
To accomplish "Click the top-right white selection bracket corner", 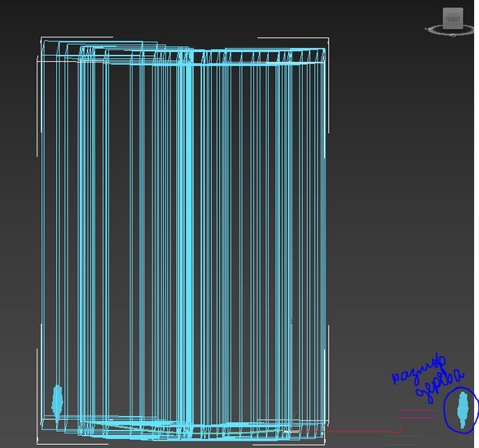I will pos(328,38).
